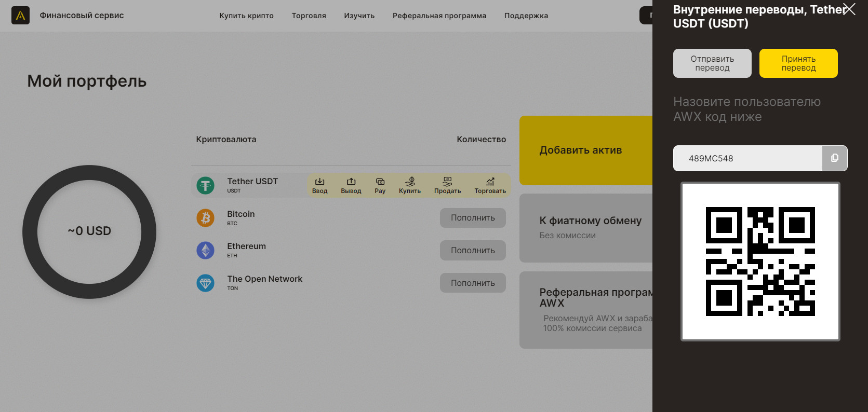Open the Реферальная программа menu
Screen dimensions: 868x412
tap(439, 16)
